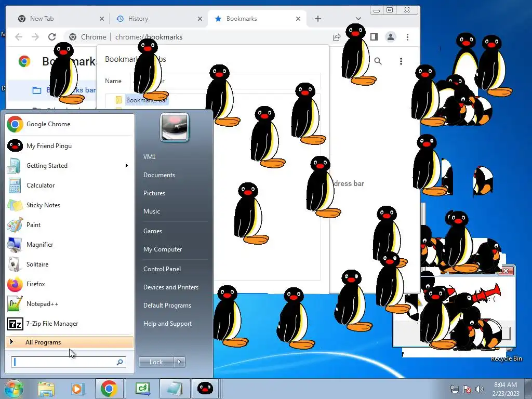Open Magnifier tool
The image size is (532, 399).
70,244
